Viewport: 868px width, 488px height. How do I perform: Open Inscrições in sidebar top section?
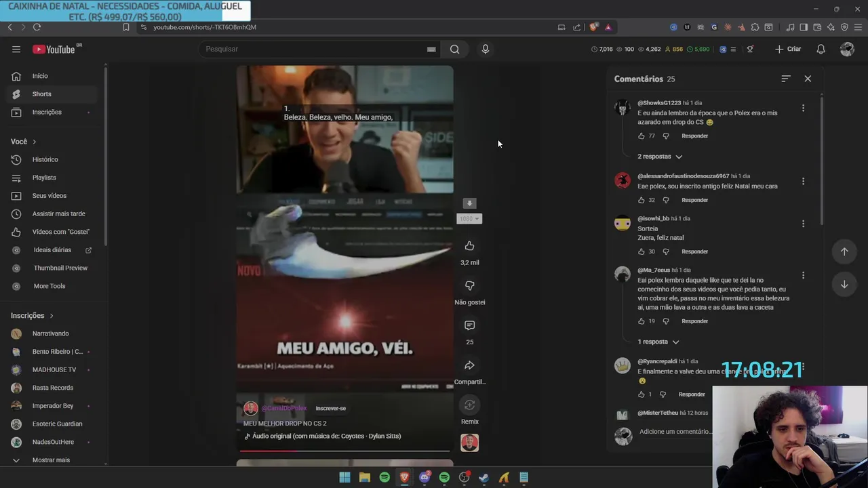pyautogui.click(x=52, y=112)
